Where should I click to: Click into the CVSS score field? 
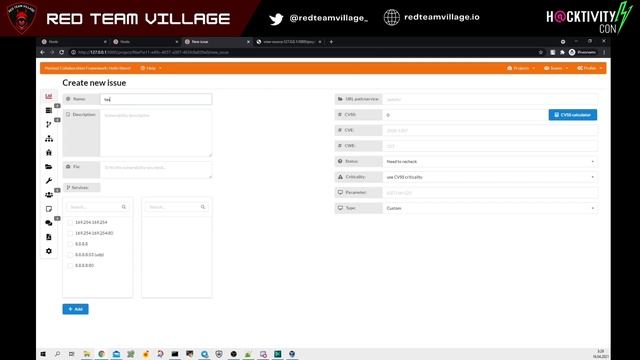[x=465, y=115]
